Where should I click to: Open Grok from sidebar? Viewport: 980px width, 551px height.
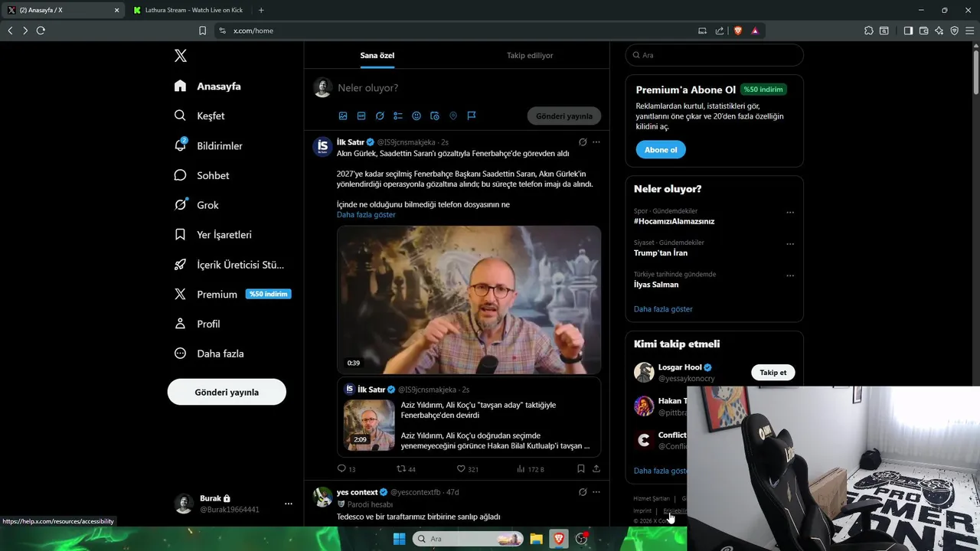196,205
